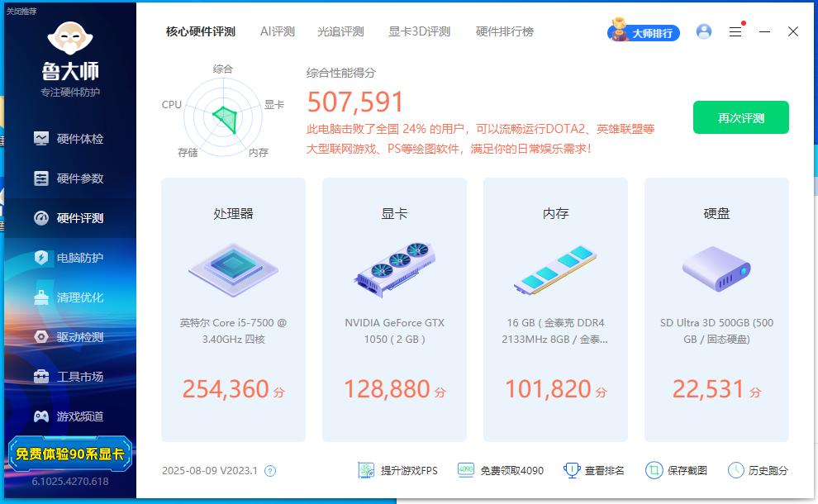Switch to the AI评测 tab
Image resolution: width=818 pixels, height=504 pixels.
tap(277, 31)
